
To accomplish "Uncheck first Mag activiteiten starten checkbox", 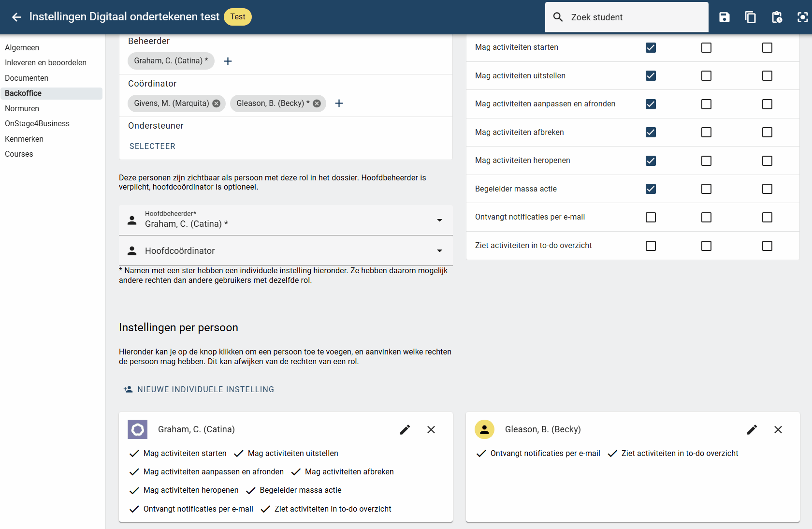I will [651, 47].
